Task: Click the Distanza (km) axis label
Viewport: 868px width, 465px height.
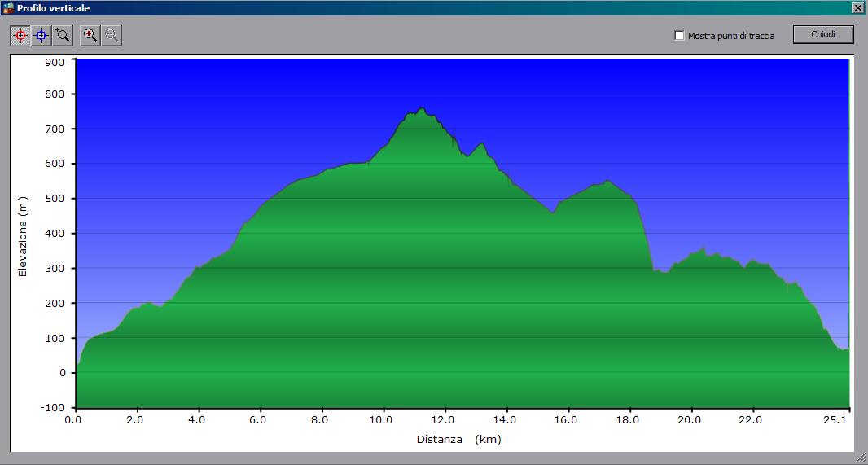Action: click(459, 440)
